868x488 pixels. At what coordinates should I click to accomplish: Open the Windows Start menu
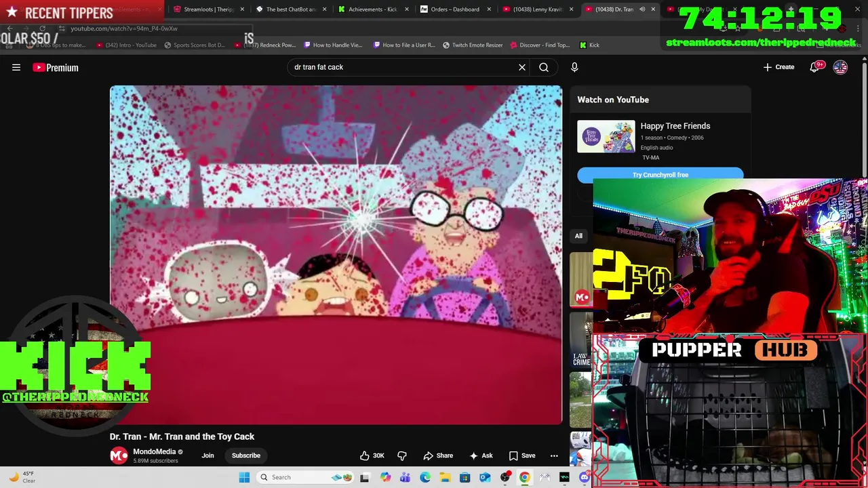[x=244, y=477]
